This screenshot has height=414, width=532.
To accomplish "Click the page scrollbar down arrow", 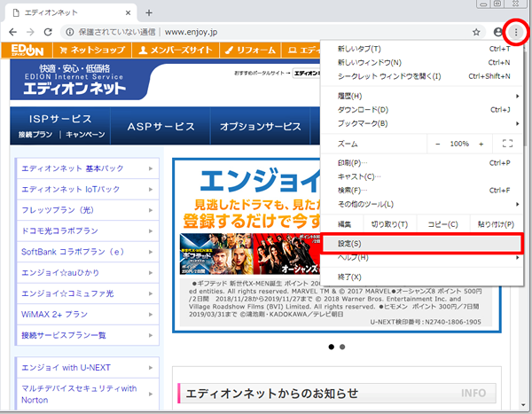I will pyautogui.click(x=523, y=405).
